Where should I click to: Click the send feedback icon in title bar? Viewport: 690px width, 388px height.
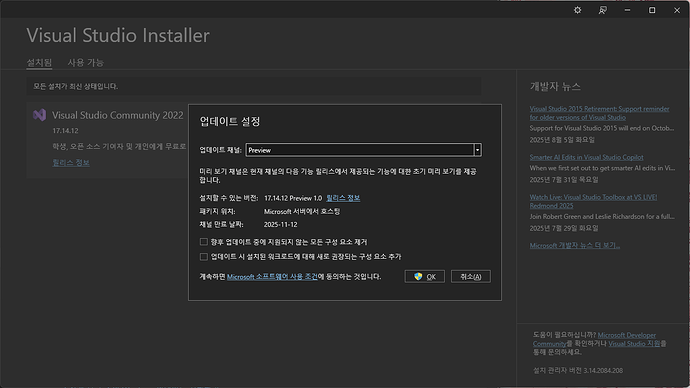(x=602, y=10)
